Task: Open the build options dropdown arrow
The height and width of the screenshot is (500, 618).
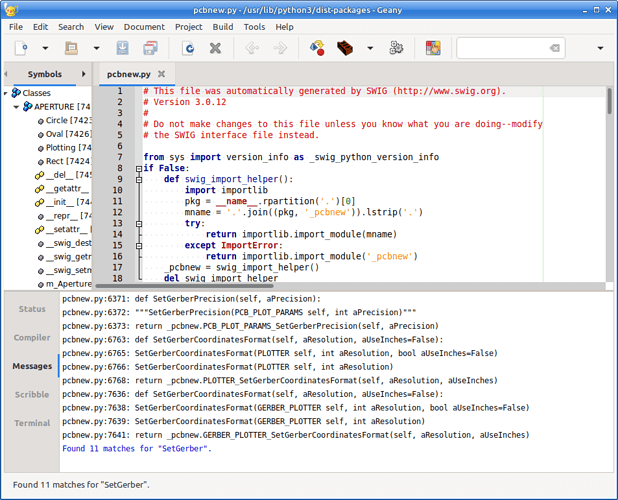Action: (370, 48)
